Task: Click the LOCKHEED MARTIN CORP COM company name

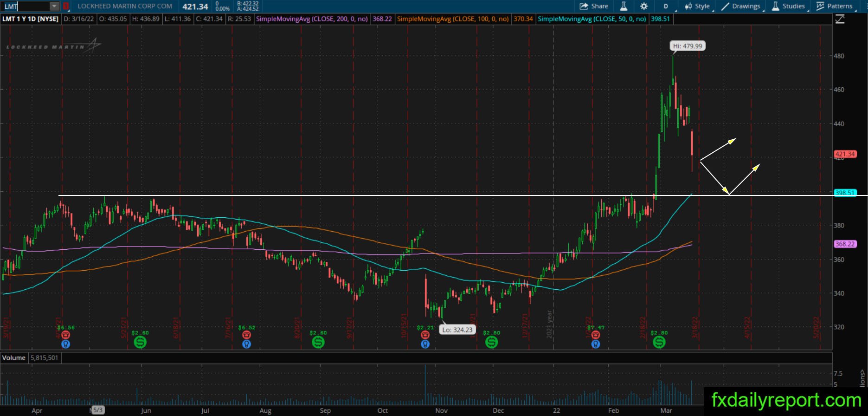Action: 125,6
